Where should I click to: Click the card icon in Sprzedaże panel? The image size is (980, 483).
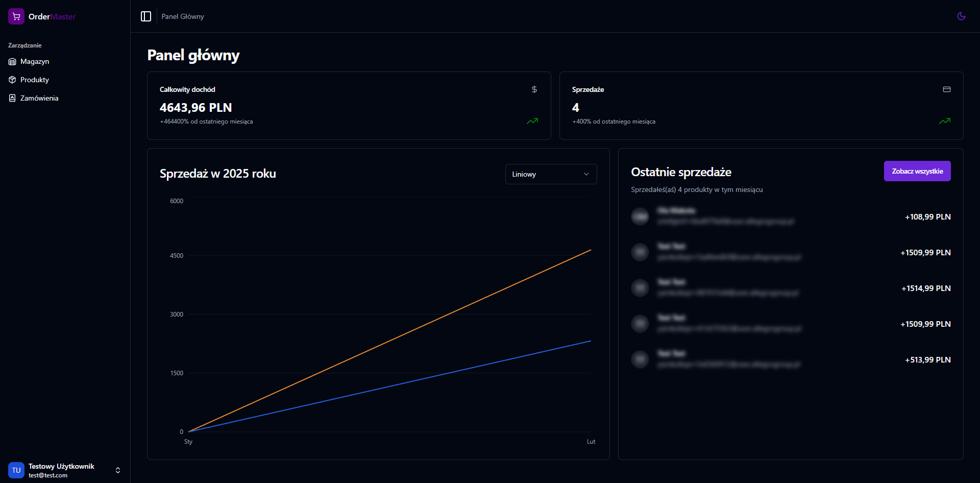[x=946, y=89]
